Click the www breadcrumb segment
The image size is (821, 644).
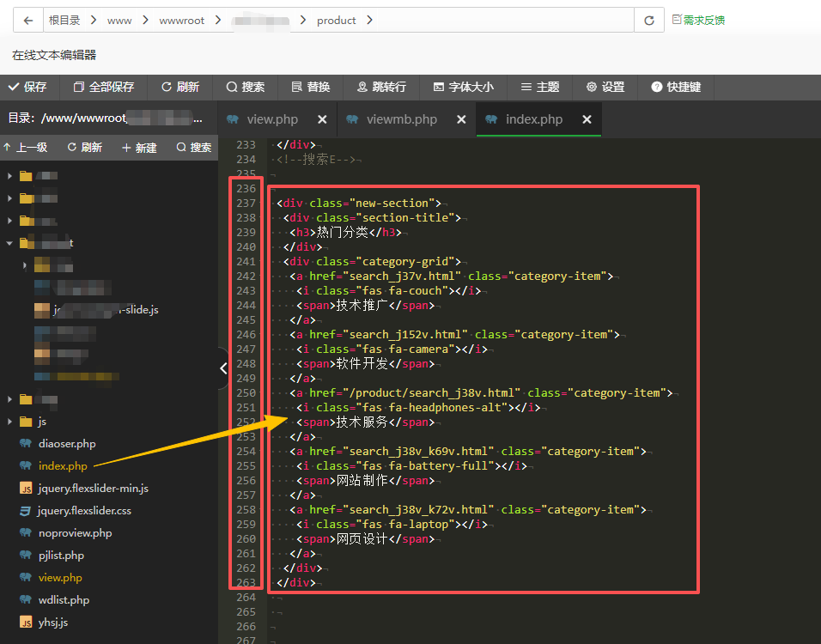(x=119, y=21)
